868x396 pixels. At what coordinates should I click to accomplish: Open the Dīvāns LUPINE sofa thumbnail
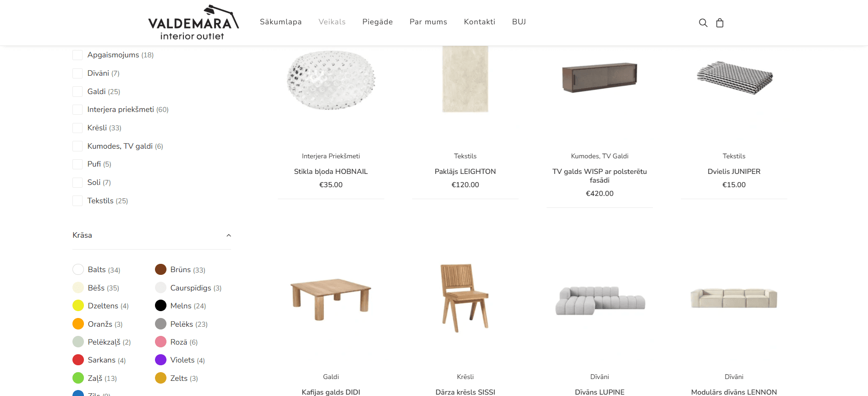tap(600, 301)
